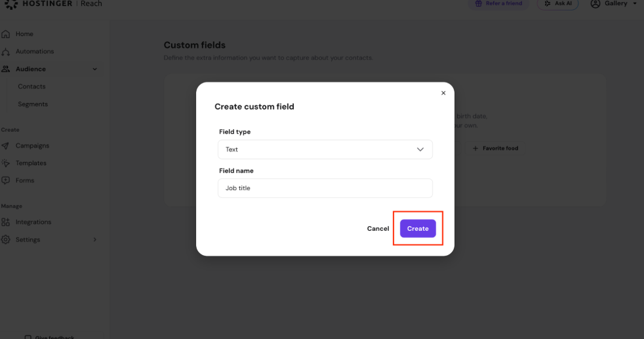
Task: Click the Ask AI button
Action: point(557,4)
